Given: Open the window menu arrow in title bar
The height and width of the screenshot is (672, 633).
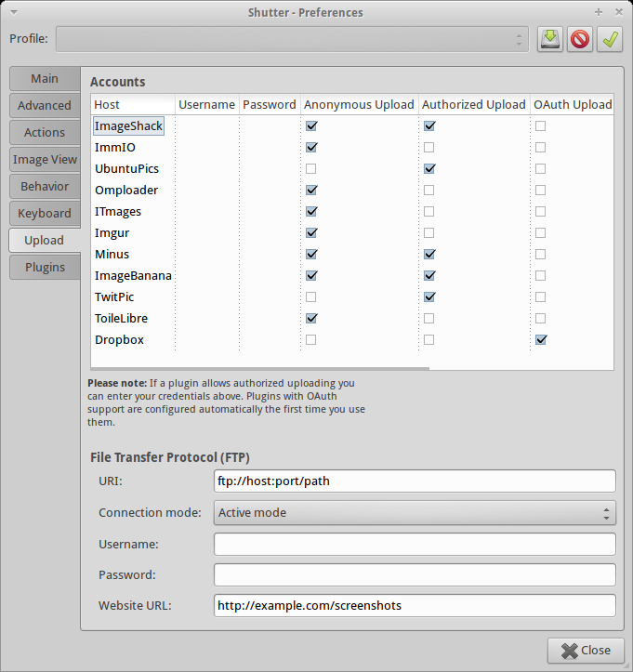Looking at the screenshot, I should (13, 12).
